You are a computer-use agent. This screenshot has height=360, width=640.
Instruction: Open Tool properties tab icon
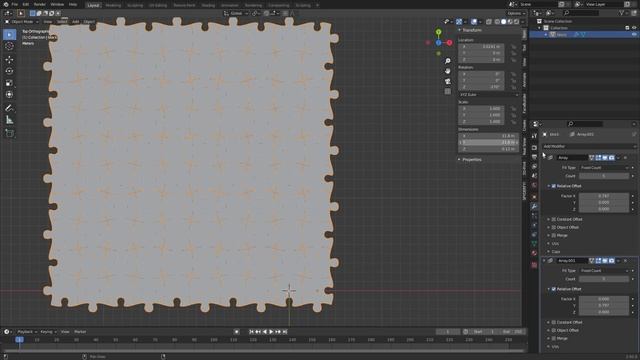pyautogui.click(x=534, y=136)
